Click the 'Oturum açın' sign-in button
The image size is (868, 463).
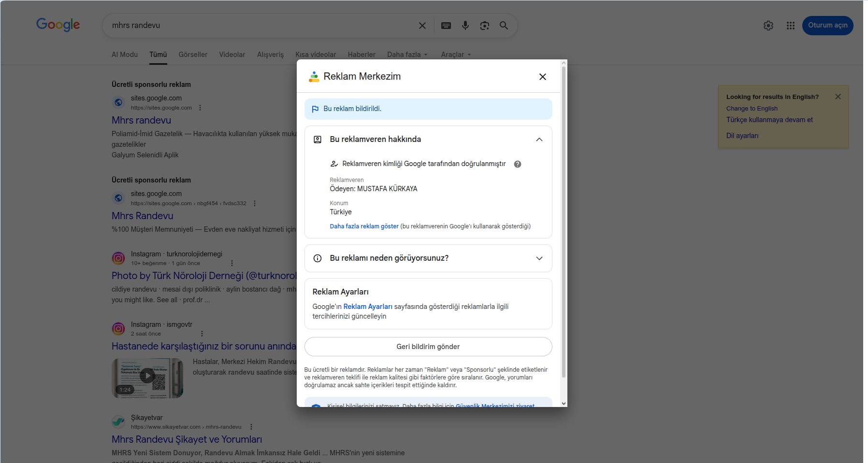(828, 26)
